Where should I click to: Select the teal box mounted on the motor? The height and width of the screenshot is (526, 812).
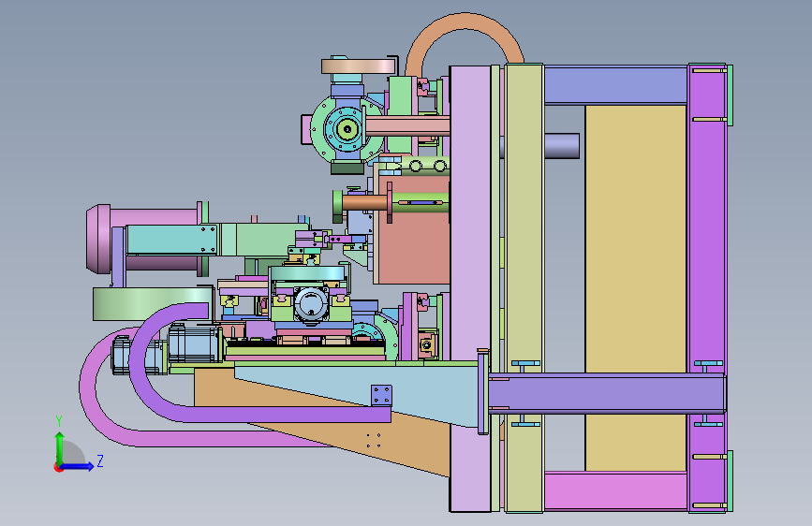(170, 240)
